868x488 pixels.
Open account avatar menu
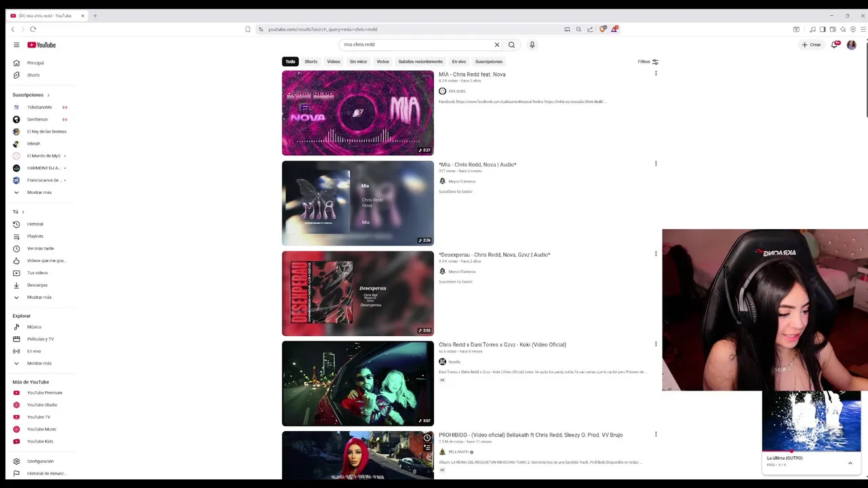[852, 45]
